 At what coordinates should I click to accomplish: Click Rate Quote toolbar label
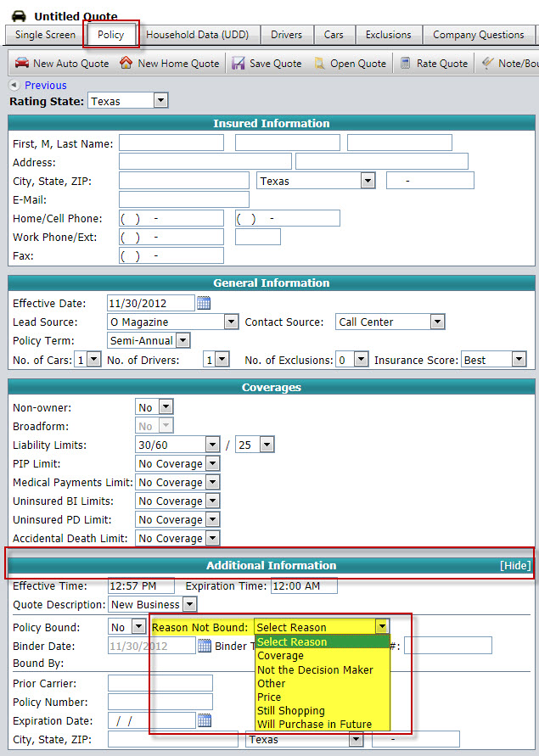tap(442, 63)
